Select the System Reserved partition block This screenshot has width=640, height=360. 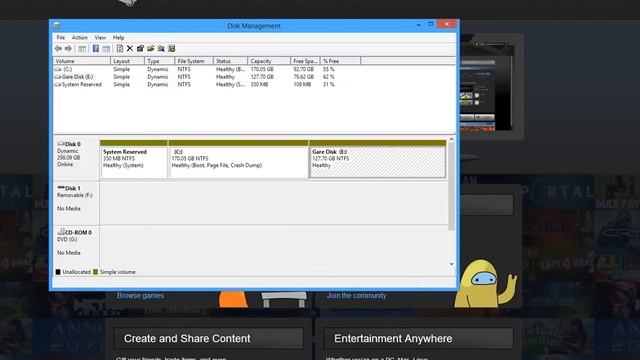point(134,159)
